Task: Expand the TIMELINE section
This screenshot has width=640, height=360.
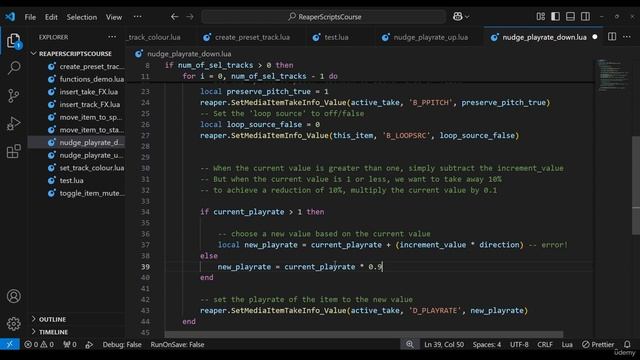Action: 53,332
